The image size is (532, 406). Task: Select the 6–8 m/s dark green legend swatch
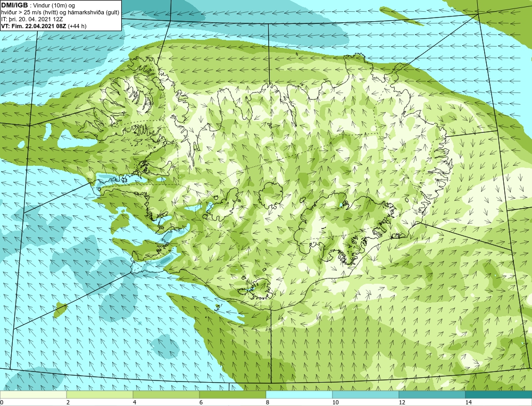click(233, 395)
